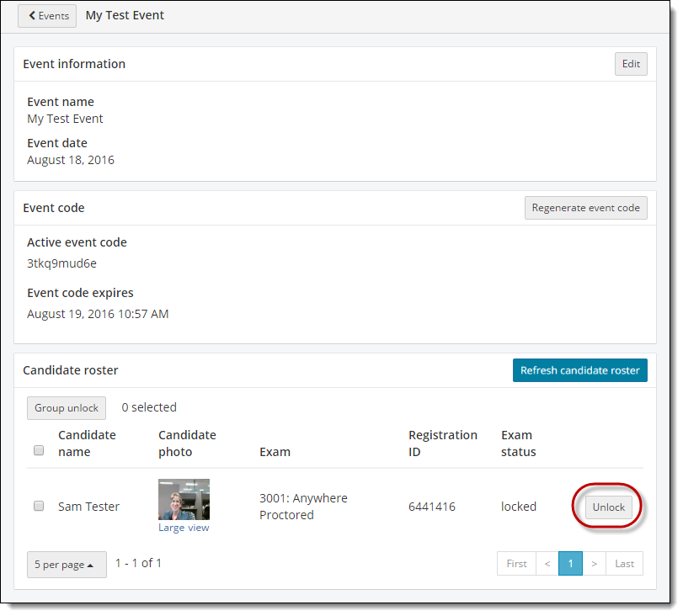Viewport: 683px width, 616px height.
Task: Expand the 5 per page dropdown
Action: [67, 565]
